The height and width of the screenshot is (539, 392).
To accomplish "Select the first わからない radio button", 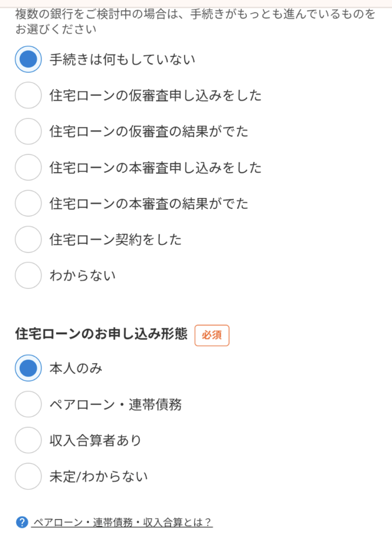I will [x=28, y=275].
